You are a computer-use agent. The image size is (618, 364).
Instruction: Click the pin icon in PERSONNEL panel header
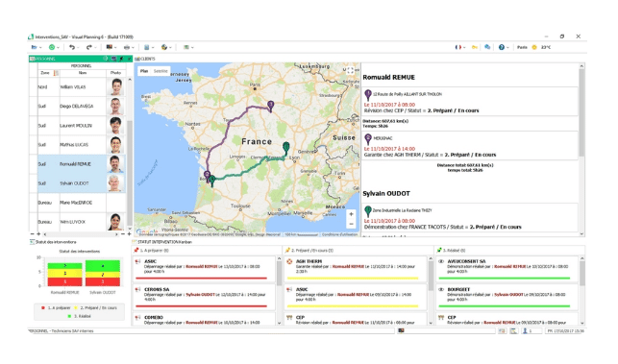point(121,59)
